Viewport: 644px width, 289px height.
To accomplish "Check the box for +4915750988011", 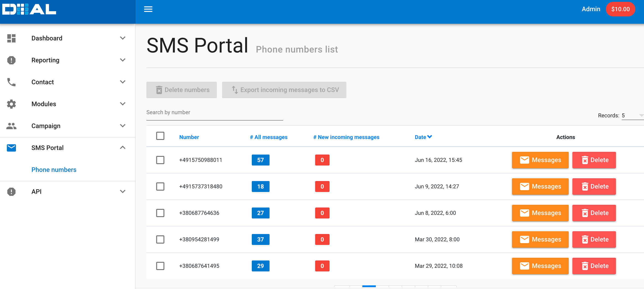I will point(160,160).
